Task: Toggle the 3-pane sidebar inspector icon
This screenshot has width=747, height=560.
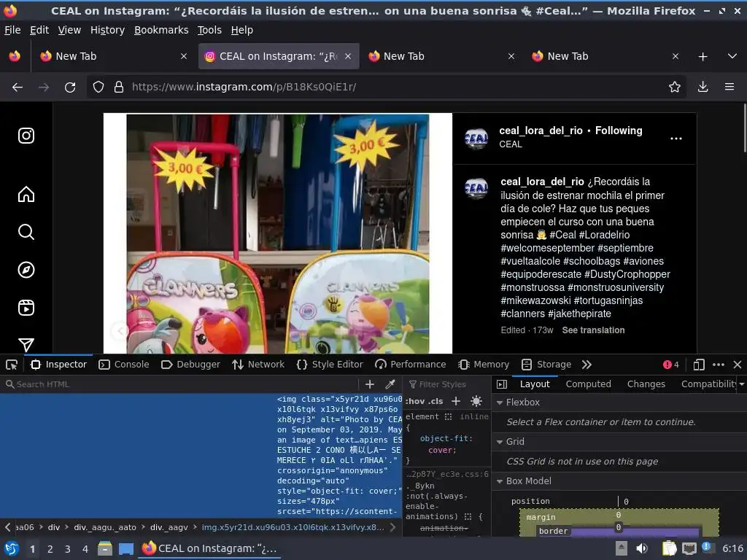Action: [502, 384]
